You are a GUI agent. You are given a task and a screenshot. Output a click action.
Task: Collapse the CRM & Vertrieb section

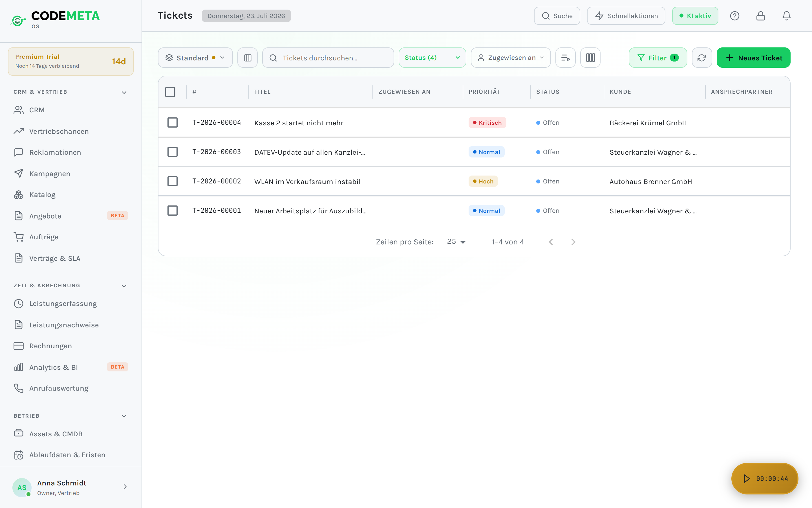[x=124, y=92]
